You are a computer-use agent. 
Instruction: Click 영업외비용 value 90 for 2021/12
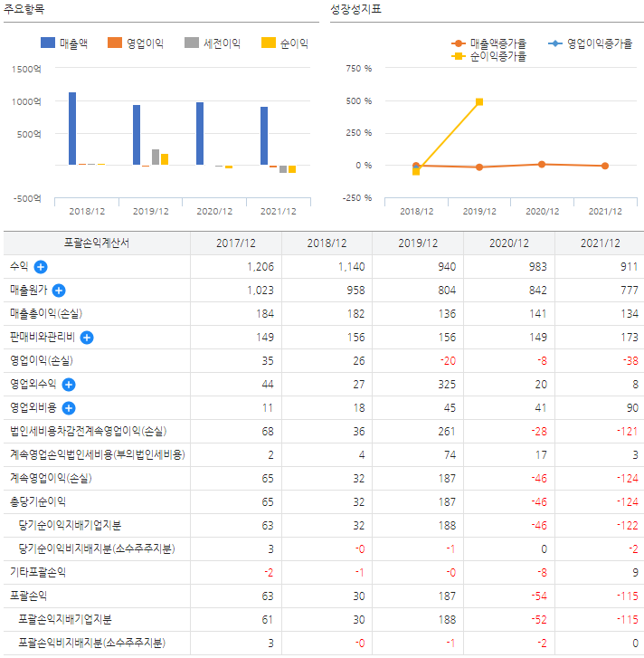click(x=632, y=408)
